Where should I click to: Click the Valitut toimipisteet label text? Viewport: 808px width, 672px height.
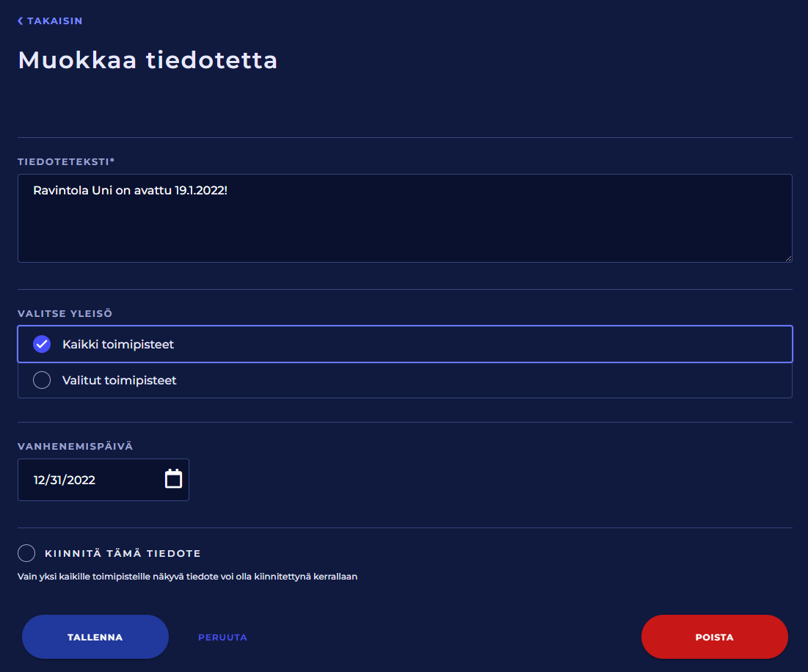(119, 381)
